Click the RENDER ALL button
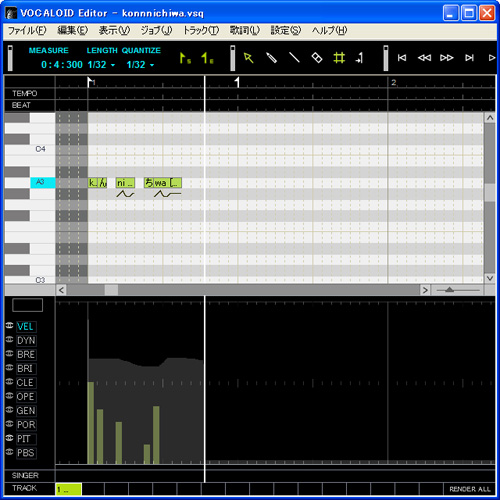The height and width of the screenshot is (500, 500). pos(470,489)
